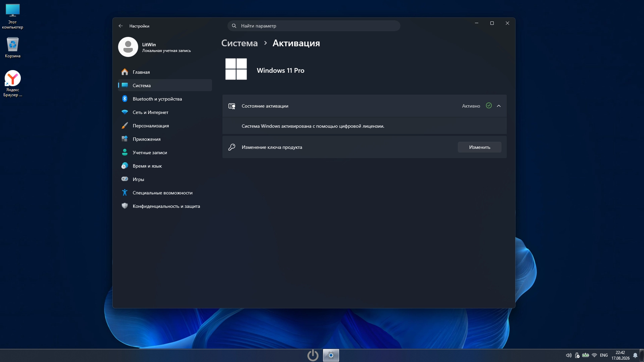Select the Корзина recycle bin icon
The height and width of the screenshot is (362, 644).
pos(13,47)
